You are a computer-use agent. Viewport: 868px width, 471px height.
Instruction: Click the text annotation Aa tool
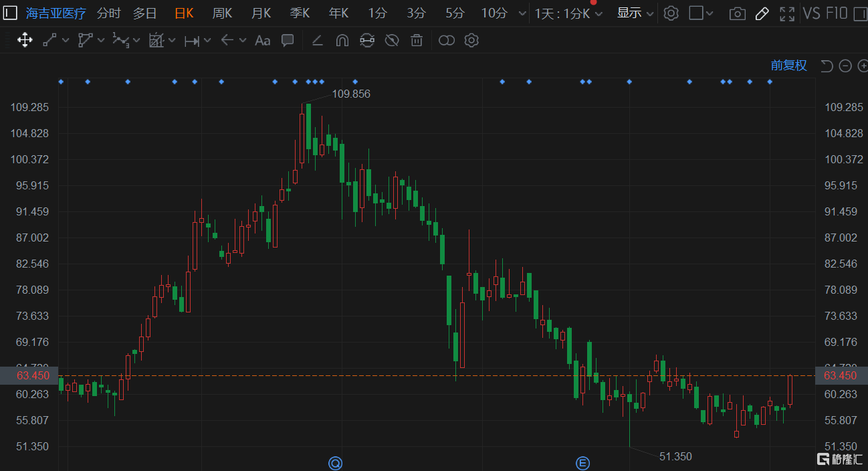[263, 41]
